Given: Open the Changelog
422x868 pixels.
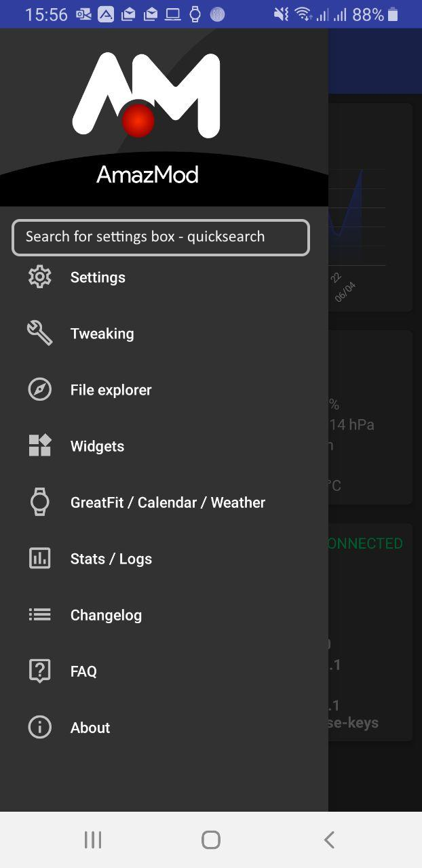Looking at the screenshot, I should [x=106, y=614].
